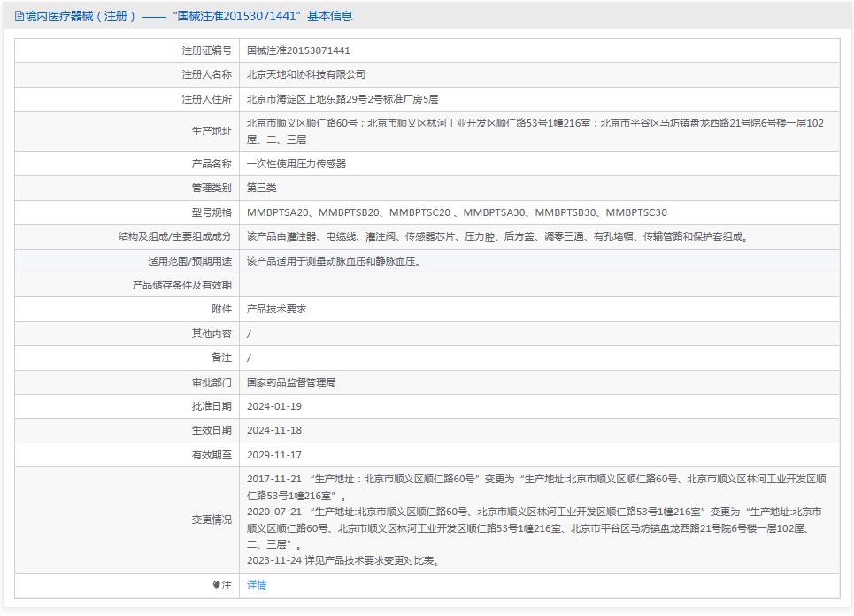Click the 有效期至 value 2029-11-17
854x616 pixels.
[275, 457]
